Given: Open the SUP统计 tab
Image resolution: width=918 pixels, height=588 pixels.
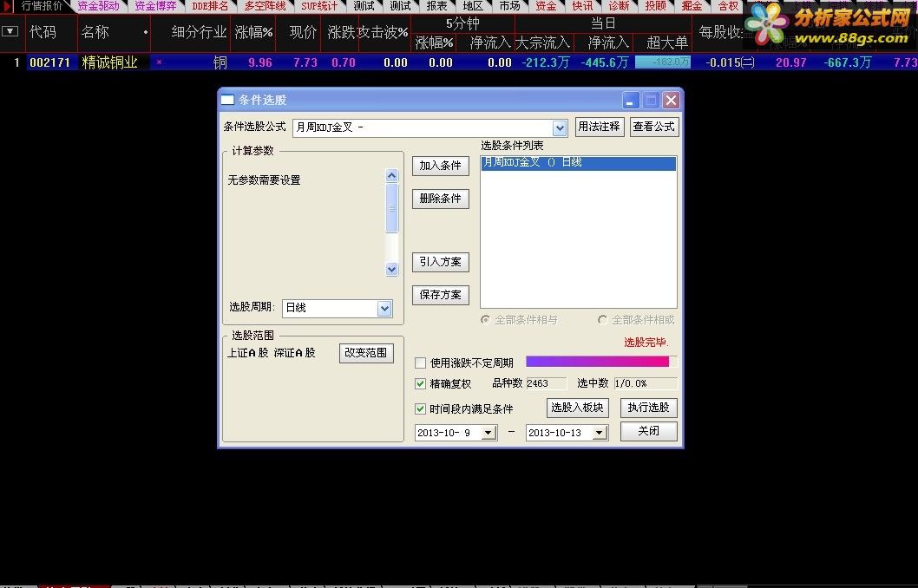Looking at the screenshot, I should (x=319, y=6).
